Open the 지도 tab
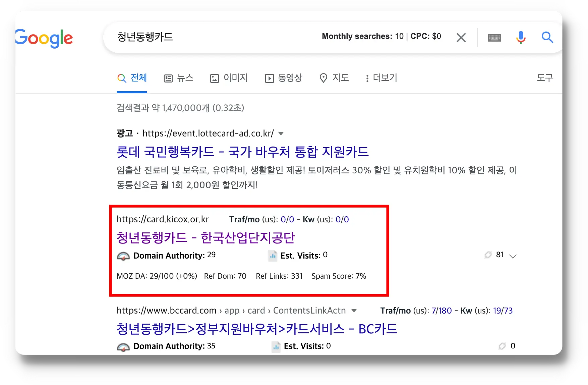 (334, 78)
